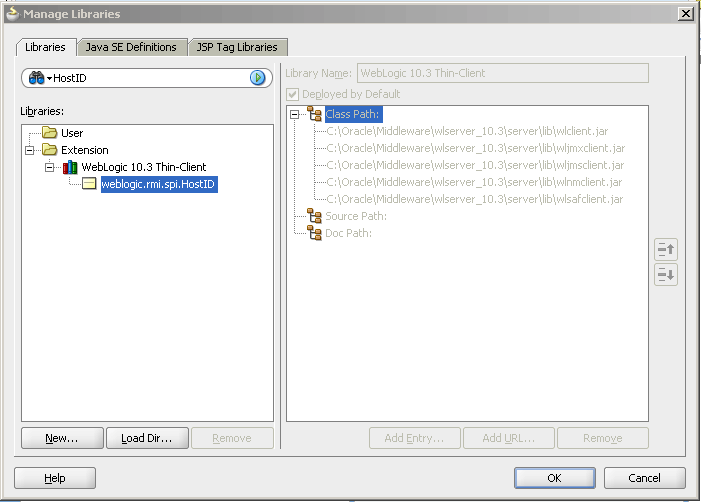Select the User folder icon
This screenshot has width=701, height=502.
pyautogui.click(x=50, y=133)
